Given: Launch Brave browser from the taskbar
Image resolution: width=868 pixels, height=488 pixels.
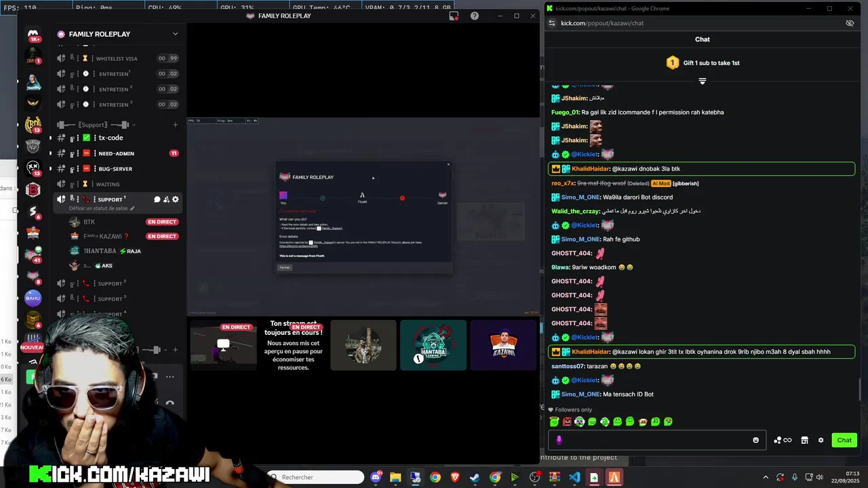Looking at the screenshot, I should click(455, 477).
